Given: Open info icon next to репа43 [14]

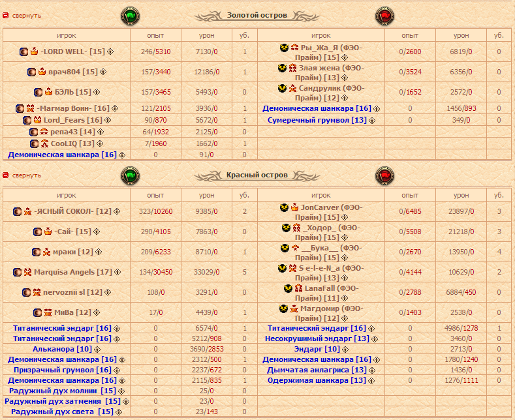Looking at the screenshot, I should click(101, 132).
